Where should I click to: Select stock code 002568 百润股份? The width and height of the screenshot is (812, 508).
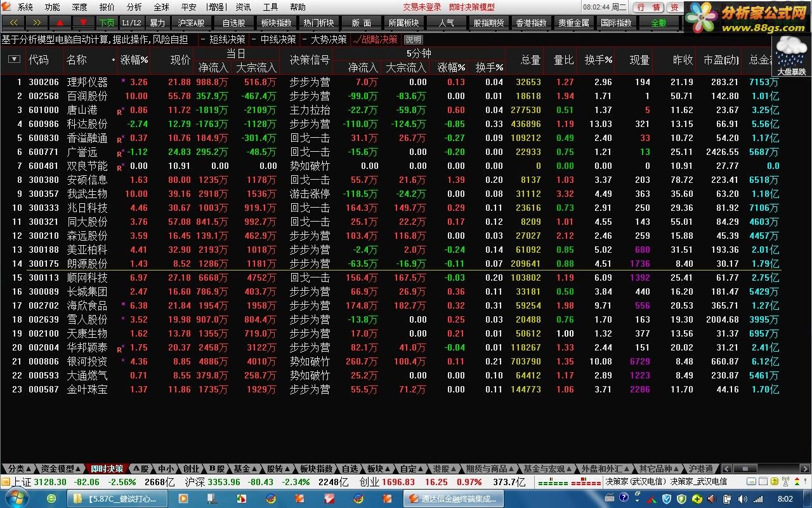coord(390,96)
